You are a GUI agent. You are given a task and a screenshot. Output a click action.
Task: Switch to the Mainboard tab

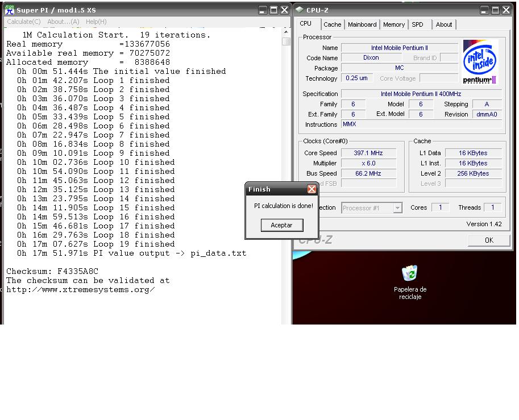point(362,24)
